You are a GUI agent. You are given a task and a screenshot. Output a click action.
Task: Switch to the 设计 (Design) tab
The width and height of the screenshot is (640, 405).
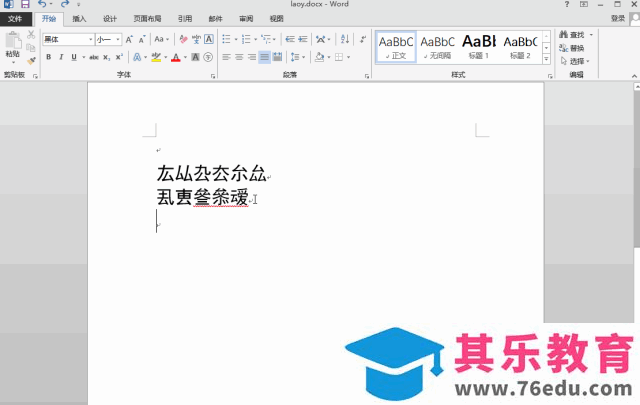tap(110, 19)
